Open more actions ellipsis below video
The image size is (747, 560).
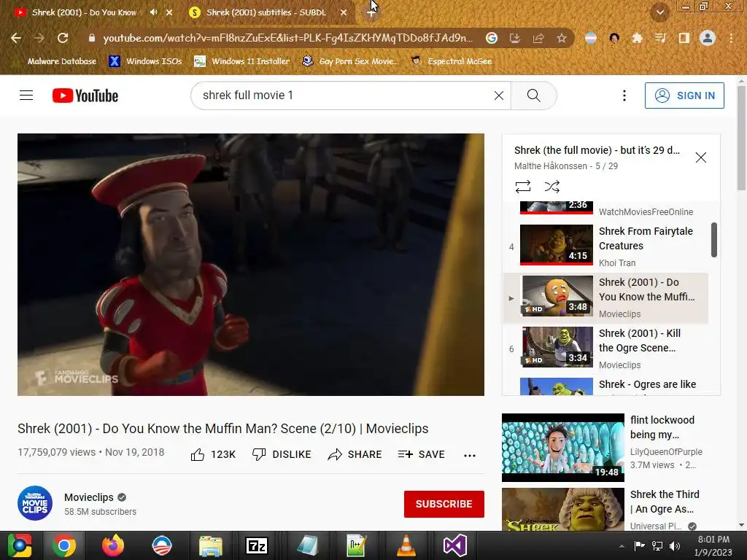point(470,455)
